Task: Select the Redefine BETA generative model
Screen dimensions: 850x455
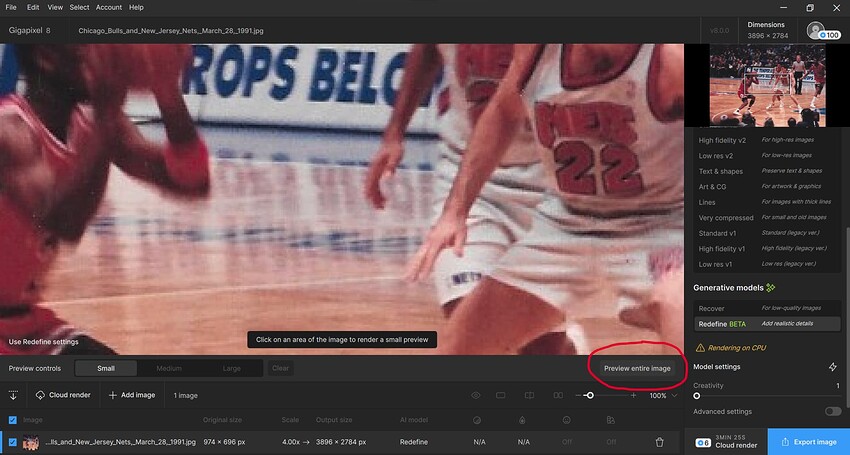Action: tap(767, 324)
